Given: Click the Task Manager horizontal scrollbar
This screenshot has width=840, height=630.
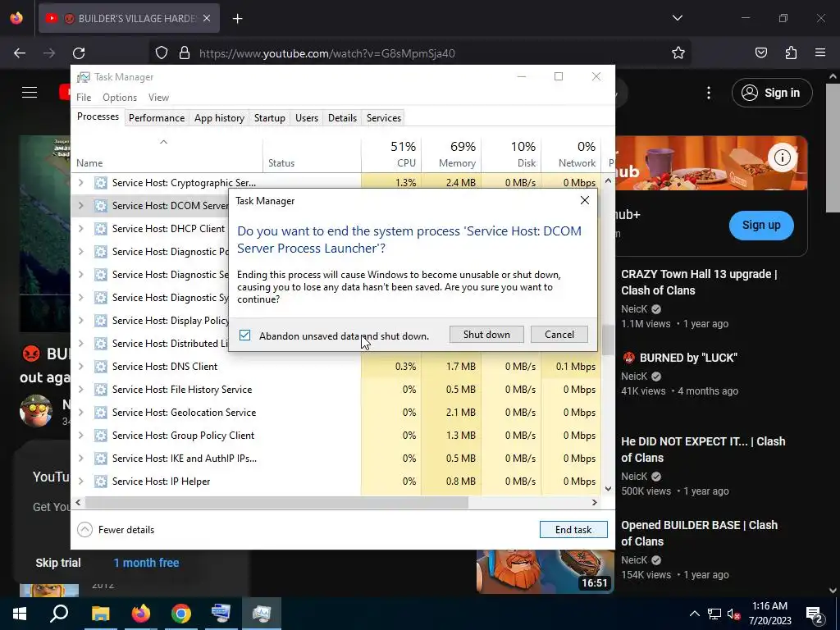Looking at the screenshot, I should pos(277,503).
